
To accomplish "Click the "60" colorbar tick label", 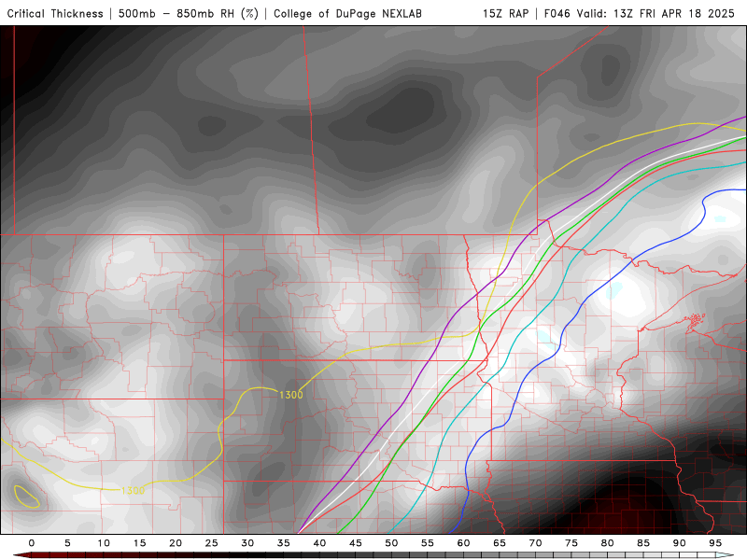I will (x=463, y=543).
